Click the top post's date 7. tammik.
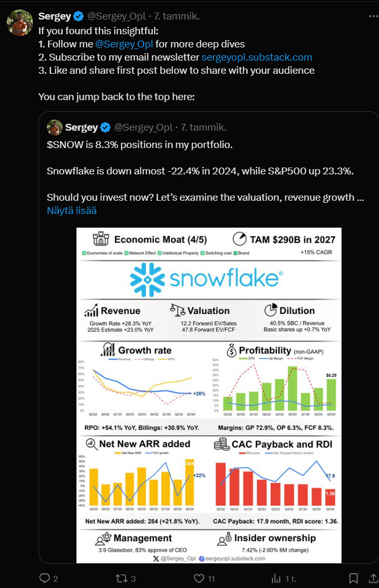 [177, 16]
